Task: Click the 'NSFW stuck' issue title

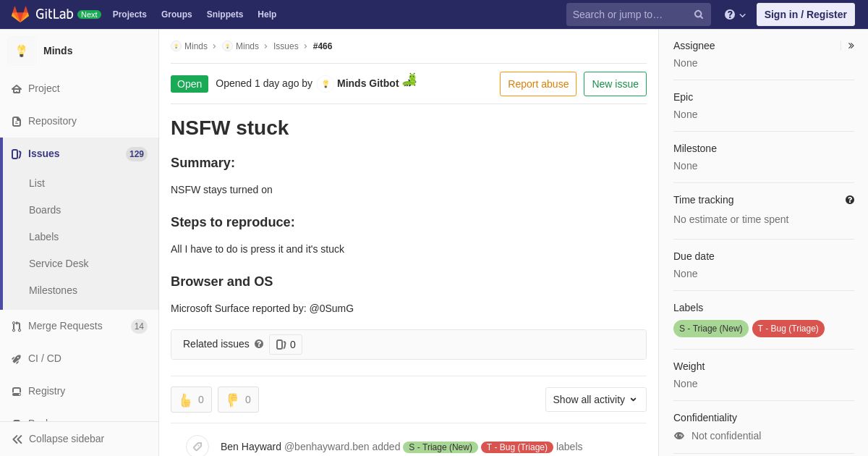Action: pos(230,128)
